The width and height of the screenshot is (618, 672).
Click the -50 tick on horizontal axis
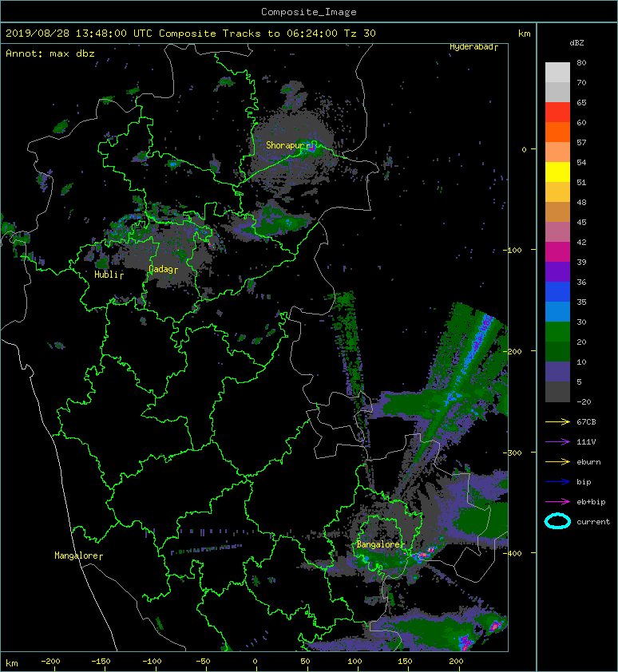tap(203, 662)
